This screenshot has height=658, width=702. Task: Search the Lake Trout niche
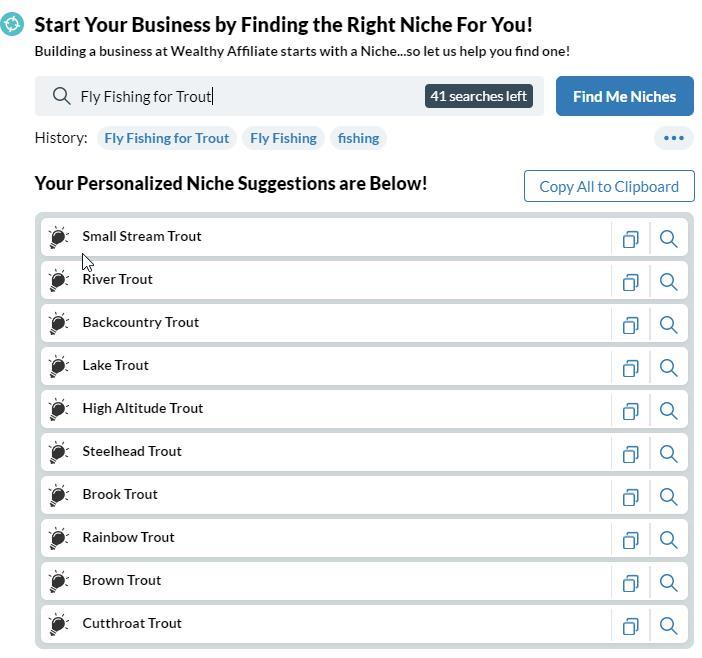tap(668, 368)
